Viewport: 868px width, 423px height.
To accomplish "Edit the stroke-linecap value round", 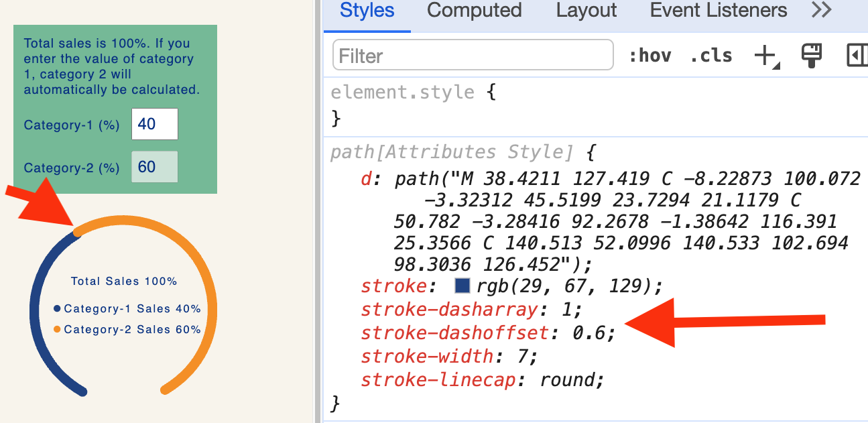I will [568, 379].
